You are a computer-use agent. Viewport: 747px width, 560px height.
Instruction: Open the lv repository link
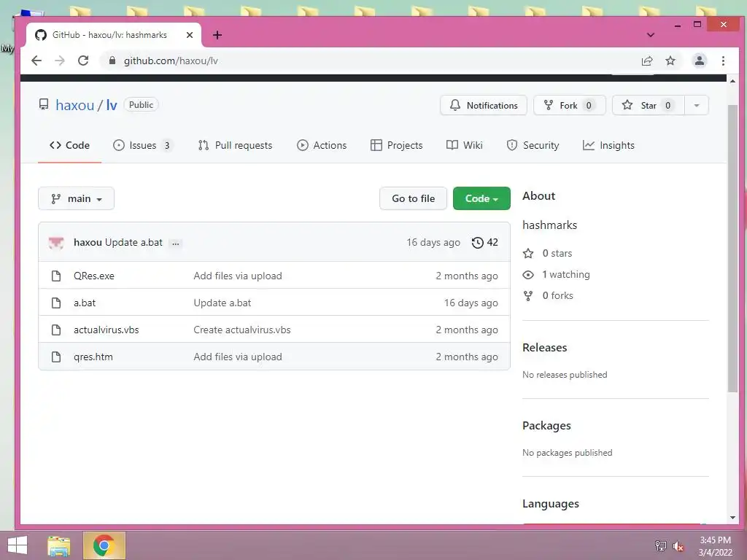[112, 105]
